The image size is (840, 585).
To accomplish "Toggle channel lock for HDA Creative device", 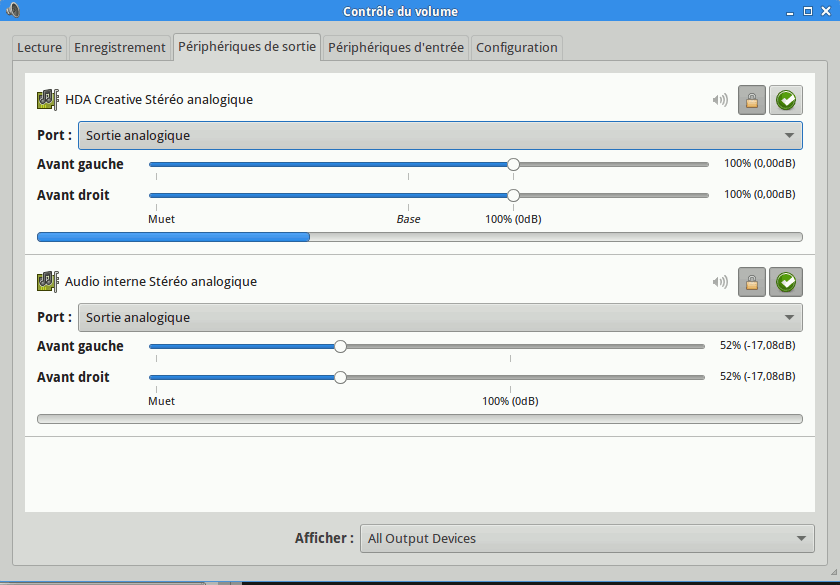I will pos(752,100).
